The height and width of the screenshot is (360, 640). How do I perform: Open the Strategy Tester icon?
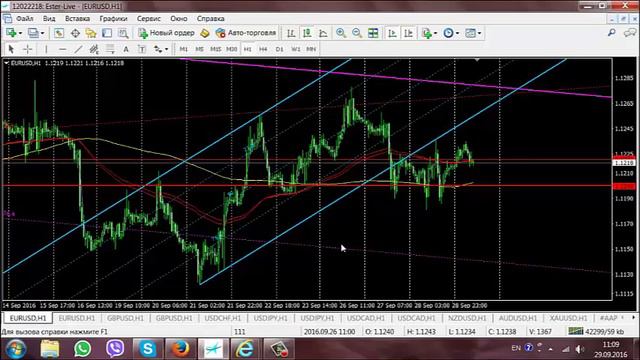point(123,33)
